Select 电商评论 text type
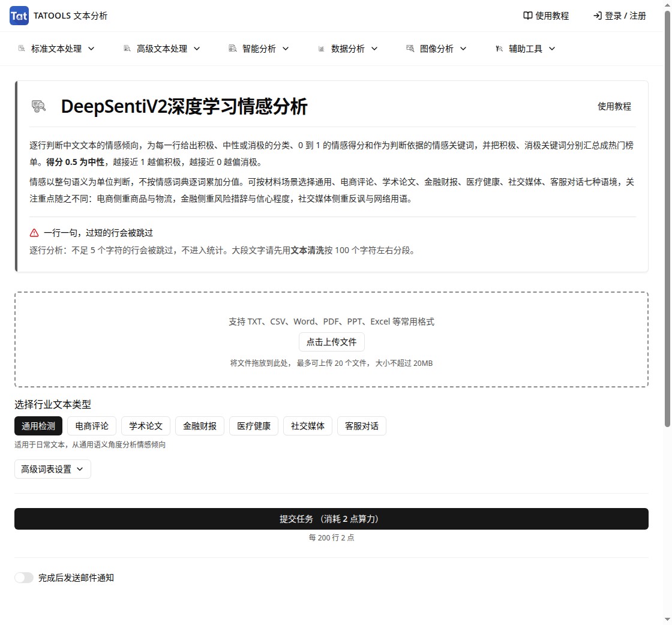This screenshot has width=672, height=625. (92, 426)
